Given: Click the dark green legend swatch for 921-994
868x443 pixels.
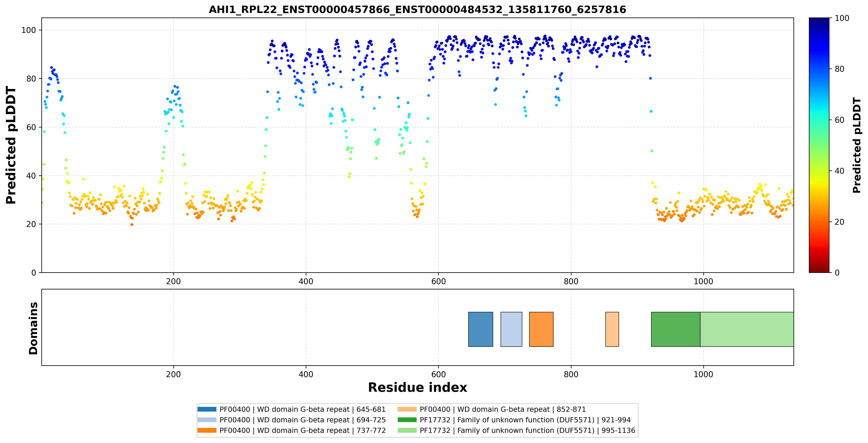Looking at the screenshot, I should coord(407,420).
